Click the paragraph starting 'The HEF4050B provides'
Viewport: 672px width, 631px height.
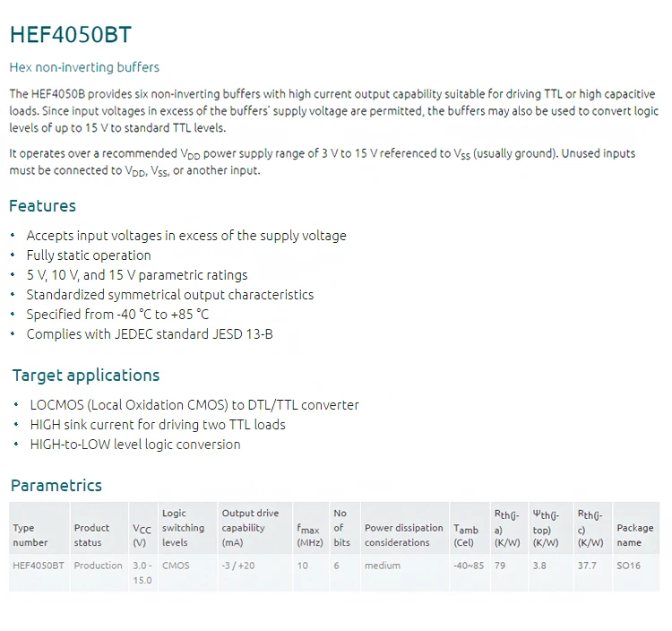(x=334, y=110)
